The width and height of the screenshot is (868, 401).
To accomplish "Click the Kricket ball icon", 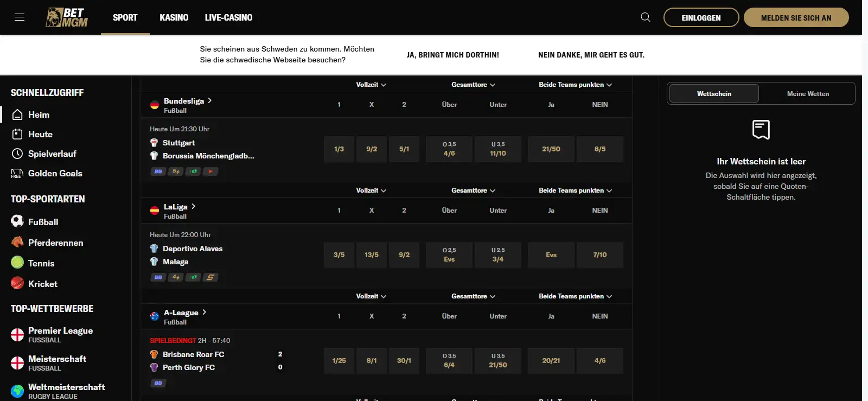I will coord(17,283).
